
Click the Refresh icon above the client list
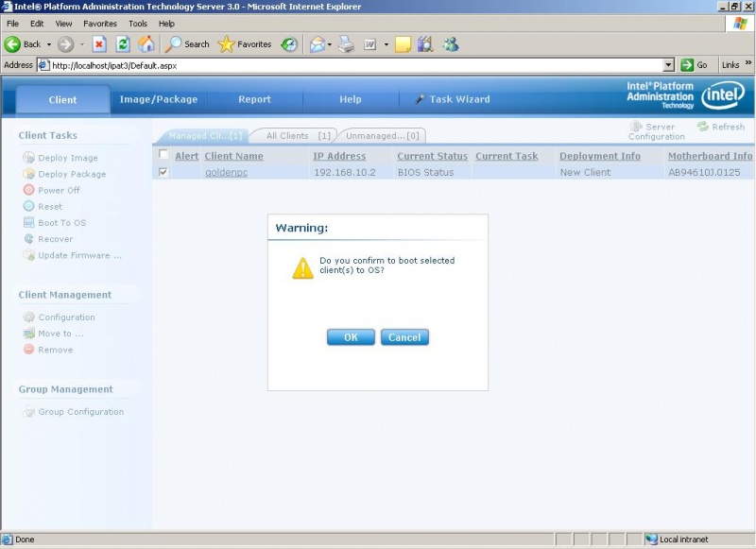(x=704, y=126)
